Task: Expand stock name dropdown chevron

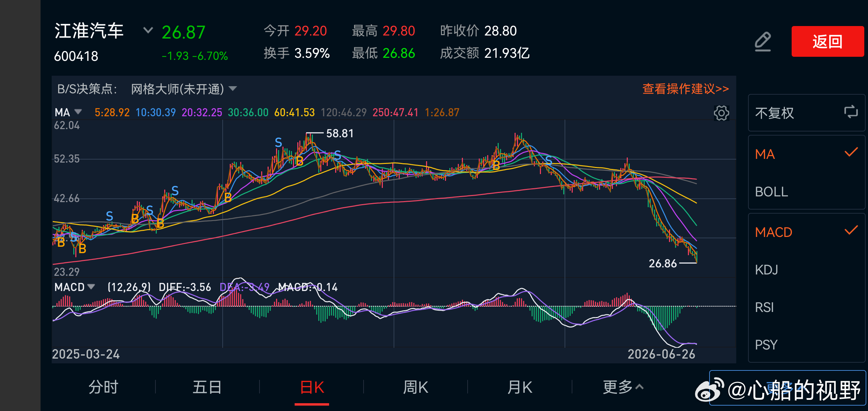Action: [148, 30]
